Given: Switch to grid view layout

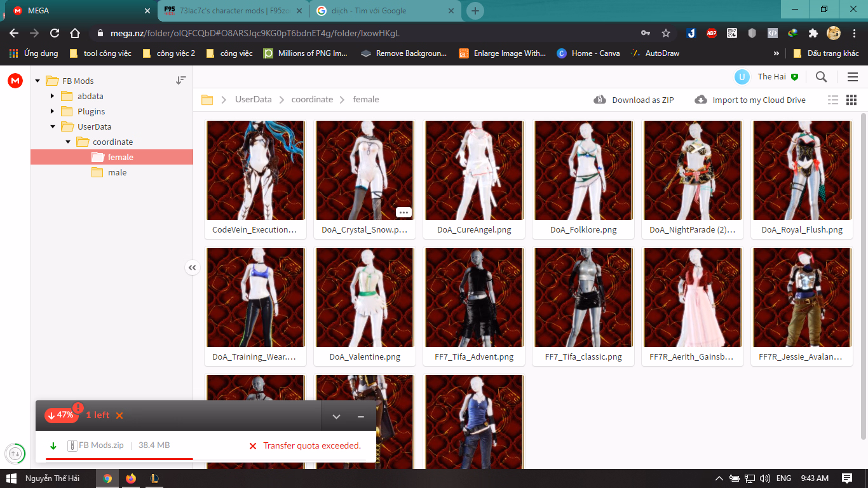Looking at the screenshot, I should click(x=851, y=99).
